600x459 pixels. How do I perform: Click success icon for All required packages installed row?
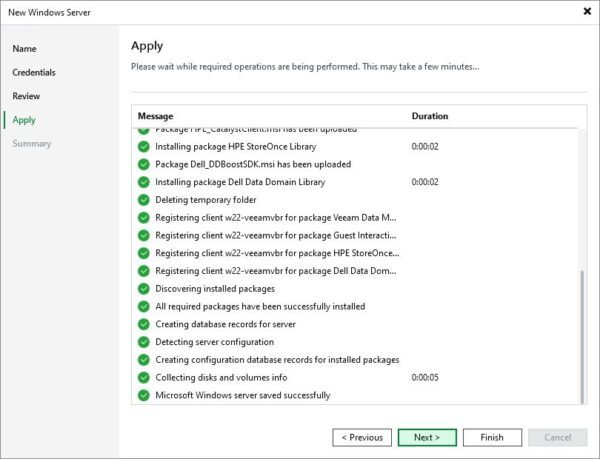pyautogui.click(x=143, y=306)
